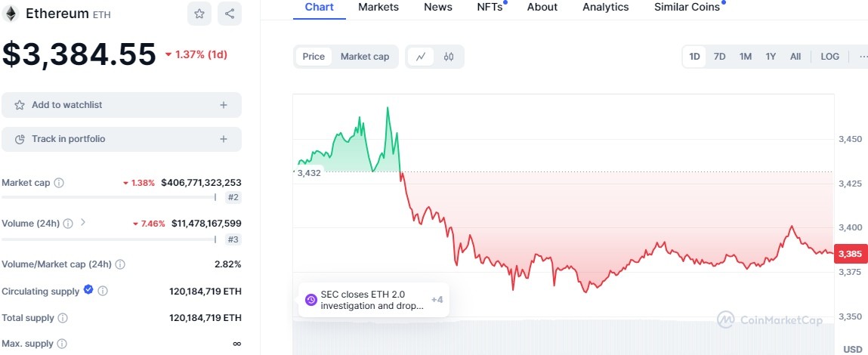Toggle chart to Market cap view
The image size is (868, 355).
point(365,57)
